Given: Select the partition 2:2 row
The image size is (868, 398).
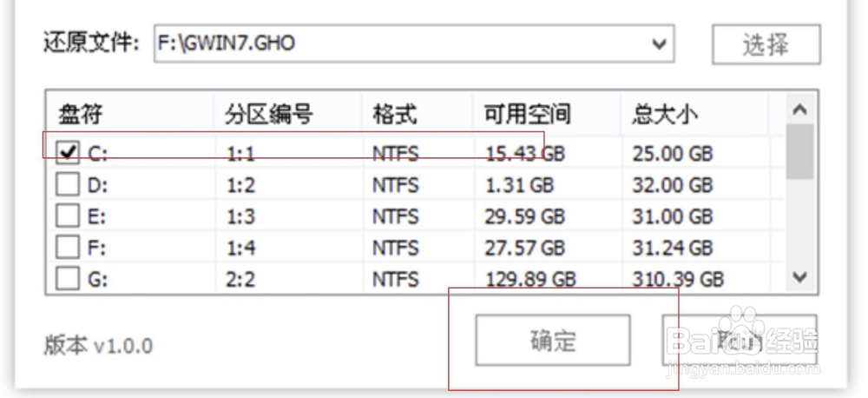Looking at the screenshot, I should [415, 279].
